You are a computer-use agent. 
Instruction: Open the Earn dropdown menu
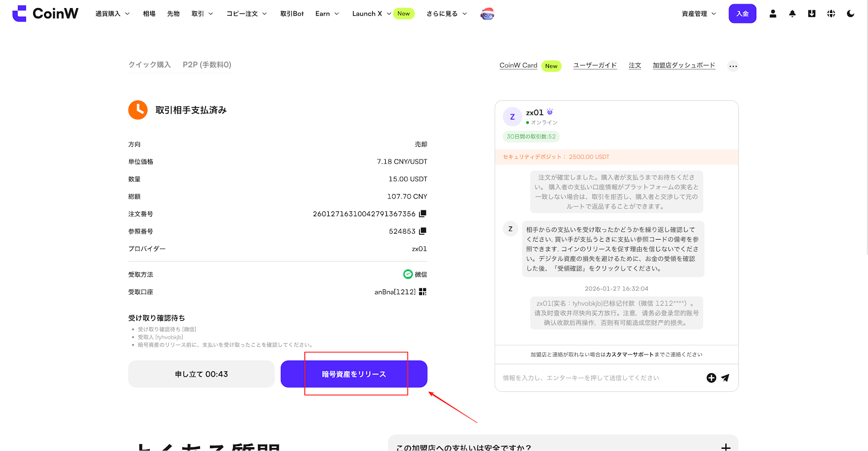tap(327, 14)
